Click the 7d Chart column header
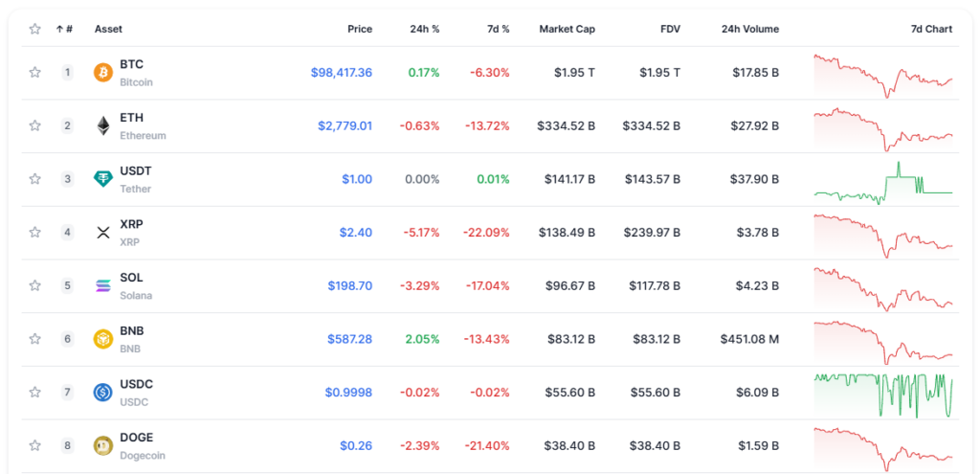Image resolution: width=980 pixels, height=474 pixels. pyautogui.click(x=932, y=29)
